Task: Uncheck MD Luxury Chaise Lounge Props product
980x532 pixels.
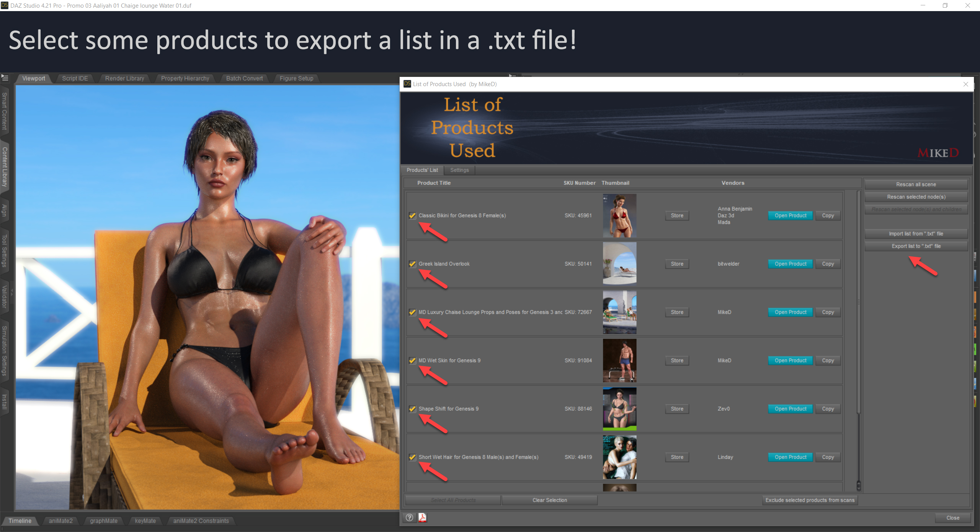Action: [x=412, y=312]
